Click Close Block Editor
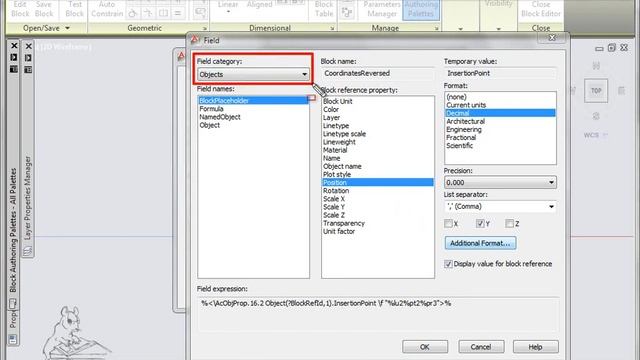The height and width of the screenshot is (360, 640). [541, 9]
